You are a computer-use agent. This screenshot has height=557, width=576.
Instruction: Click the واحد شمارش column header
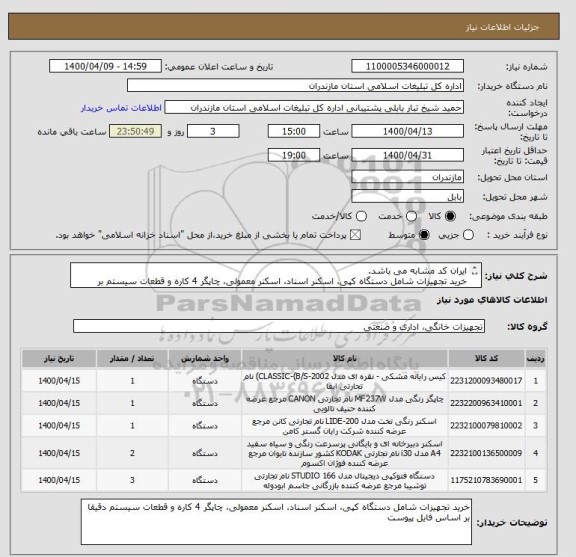coord(205,359)
